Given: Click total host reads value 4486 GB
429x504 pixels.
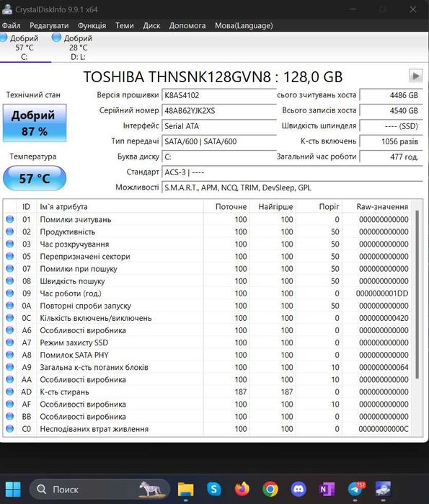Looking at the screenshot, I should click(x=391, y=95).
